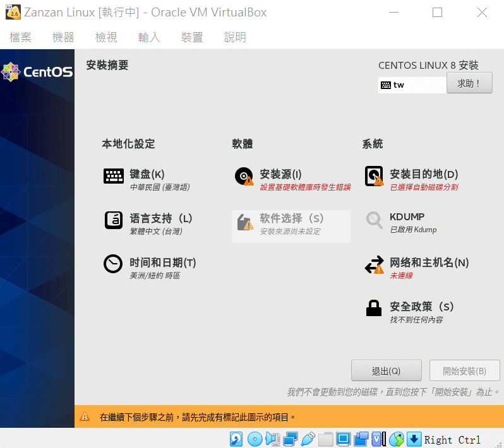
Task: Click the 找不到任何內容 status text
Action: click(416, 320)
